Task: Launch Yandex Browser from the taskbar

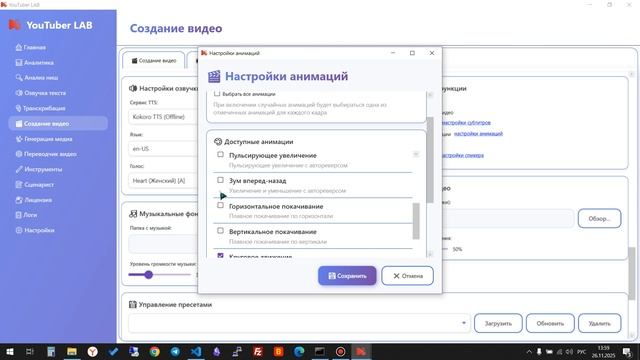Action: coord(92,351)
